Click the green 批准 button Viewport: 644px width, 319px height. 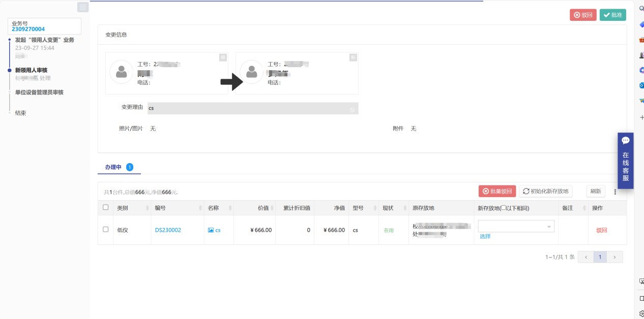click(x=612, y=15)
